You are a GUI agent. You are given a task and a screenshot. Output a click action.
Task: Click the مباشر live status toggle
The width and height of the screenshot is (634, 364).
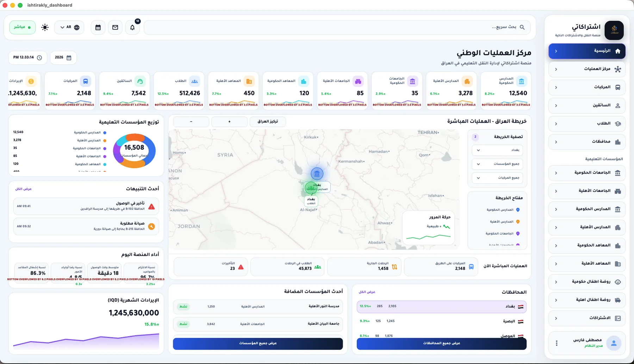coord(22,27)
